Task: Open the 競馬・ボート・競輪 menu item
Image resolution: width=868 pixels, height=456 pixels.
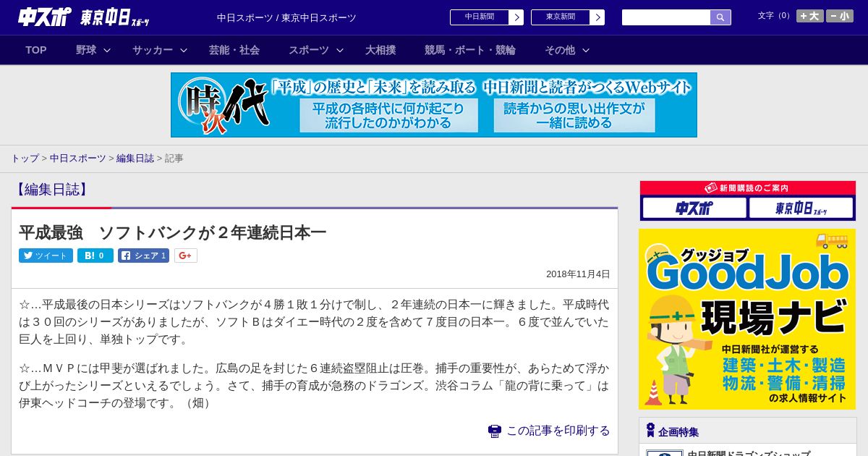Action: (470, 50)
